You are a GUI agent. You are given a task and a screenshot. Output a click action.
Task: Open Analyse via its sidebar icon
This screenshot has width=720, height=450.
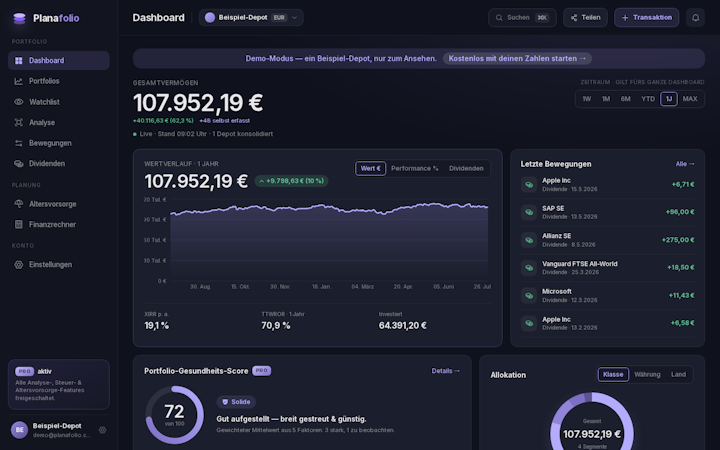pyautogui.click(x=18, y=123)
